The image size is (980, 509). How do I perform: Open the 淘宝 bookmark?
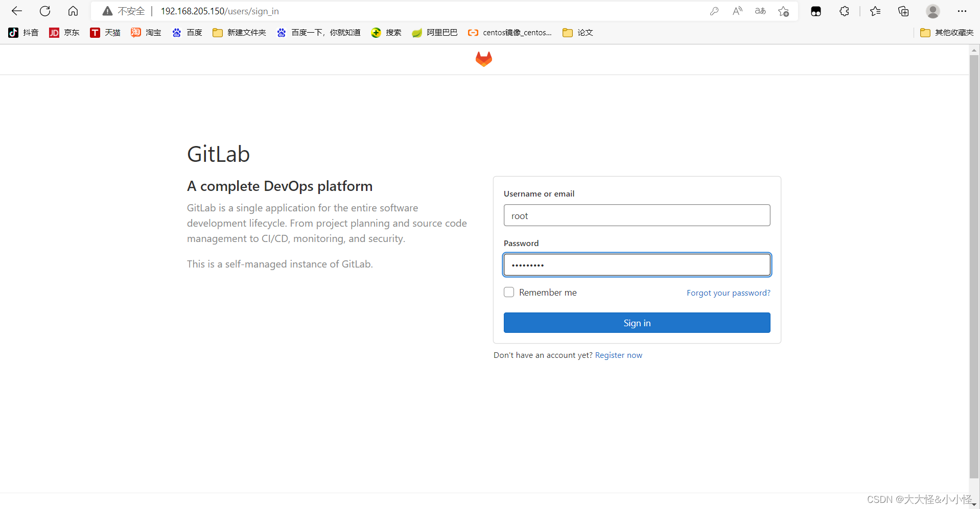point(146,33)
